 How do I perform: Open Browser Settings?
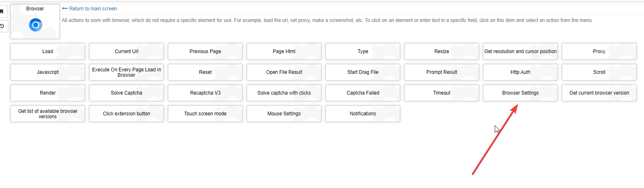click(x=520, y=93)
